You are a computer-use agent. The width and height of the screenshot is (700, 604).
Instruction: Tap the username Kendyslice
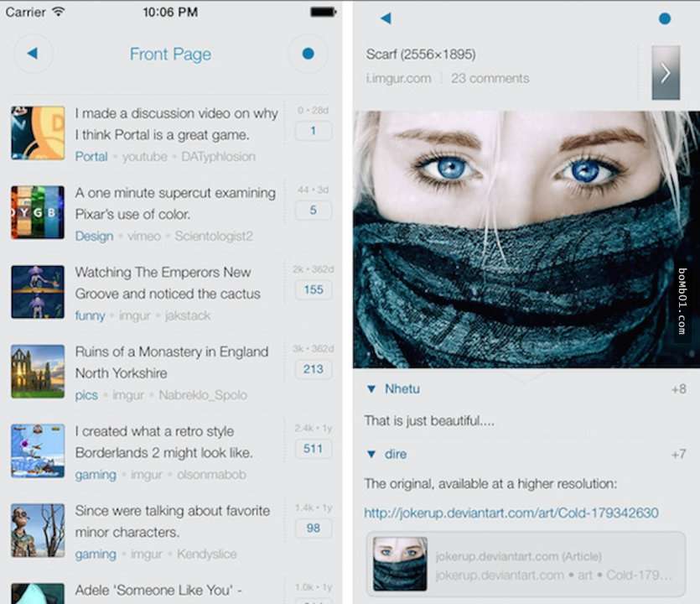click(x=206, y=554)
